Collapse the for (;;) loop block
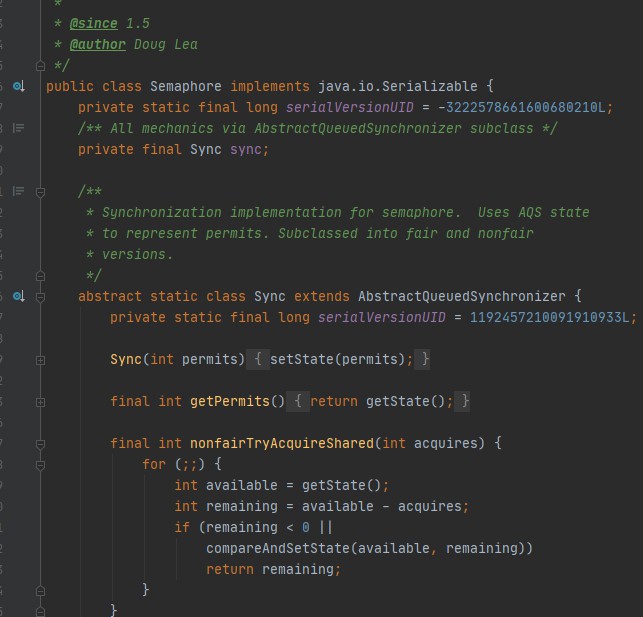The width and height of the screenshot is (643, 617). click(40, 464)
